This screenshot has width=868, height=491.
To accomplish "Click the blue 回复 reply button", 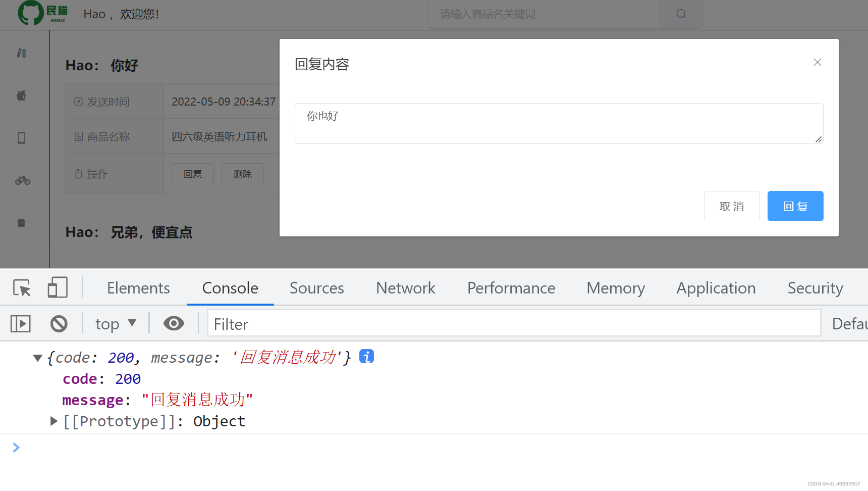I will [795, 206].
